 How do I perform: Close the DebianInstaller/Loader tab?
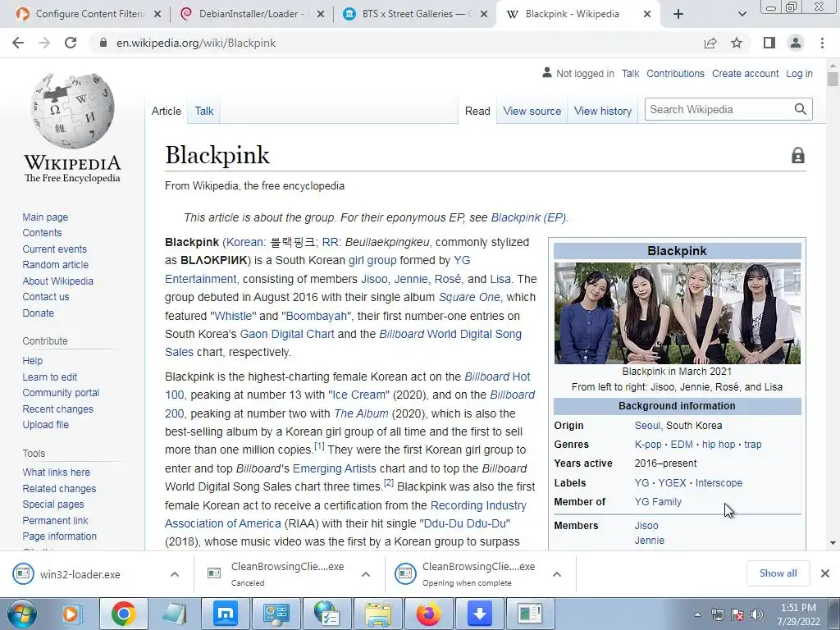[321, 14]
